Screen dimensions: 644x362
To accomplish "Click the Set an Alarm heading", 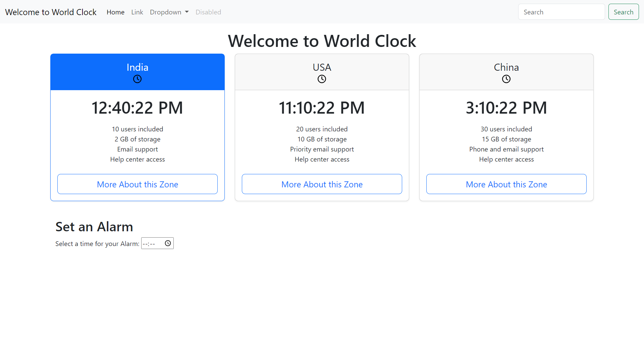I will [94, 227].
